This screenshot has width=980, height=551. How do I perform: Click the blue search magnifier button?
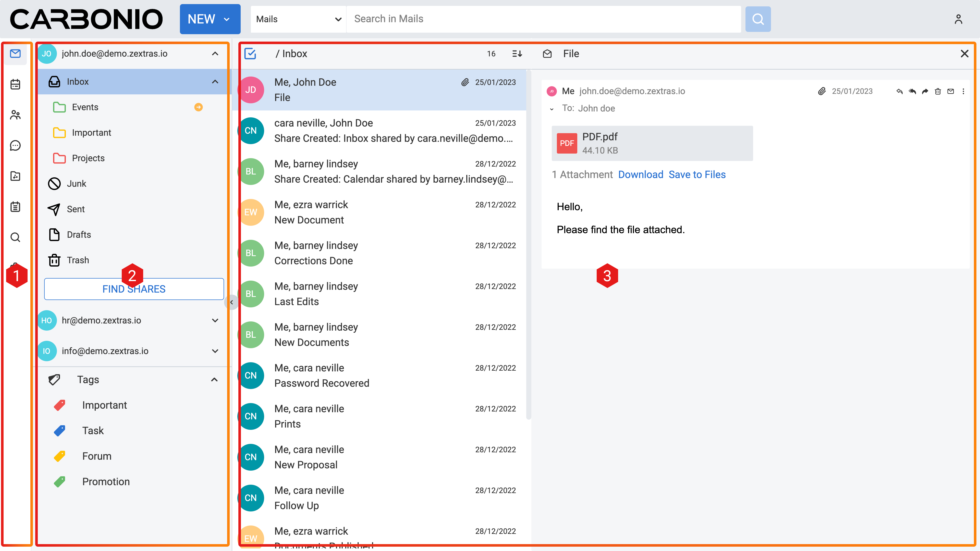click(x=758, y=19)
